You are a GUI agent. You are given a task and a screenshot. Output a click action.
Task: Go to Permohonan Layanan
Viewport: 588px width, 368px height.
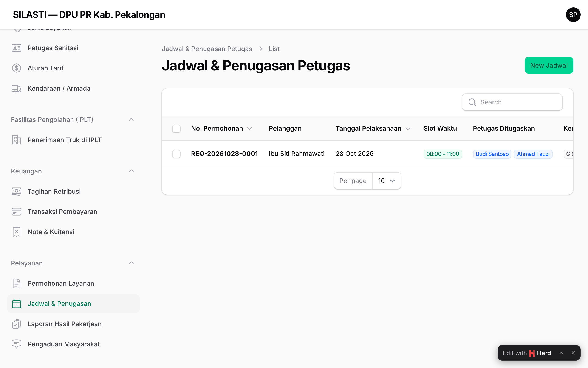[x=73, y=284]
